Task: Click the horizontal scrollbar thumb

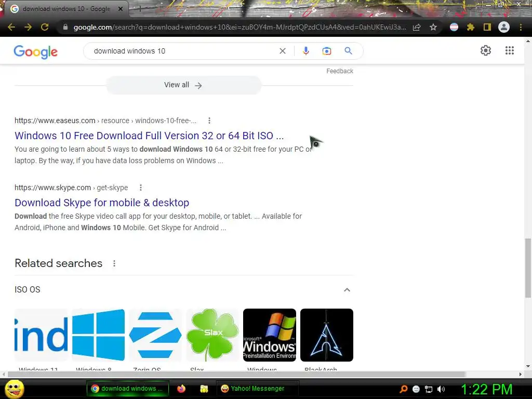Action: [236, 374]
